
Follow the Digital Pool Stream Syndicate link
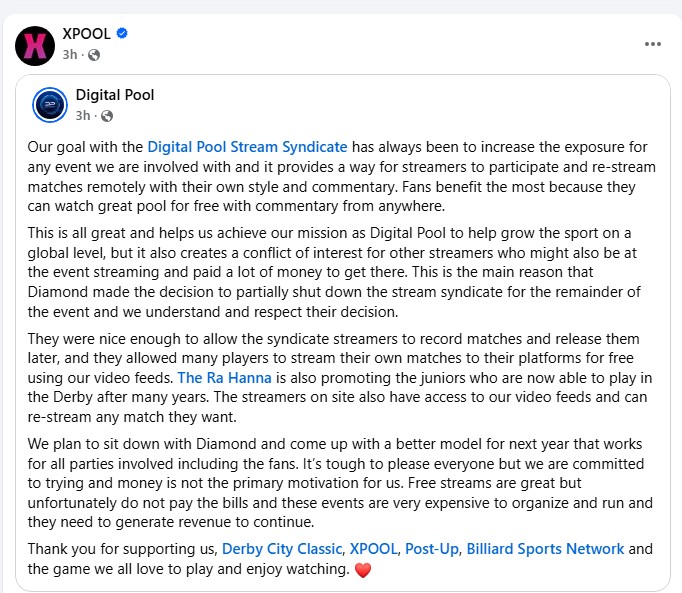pos(247,147)
